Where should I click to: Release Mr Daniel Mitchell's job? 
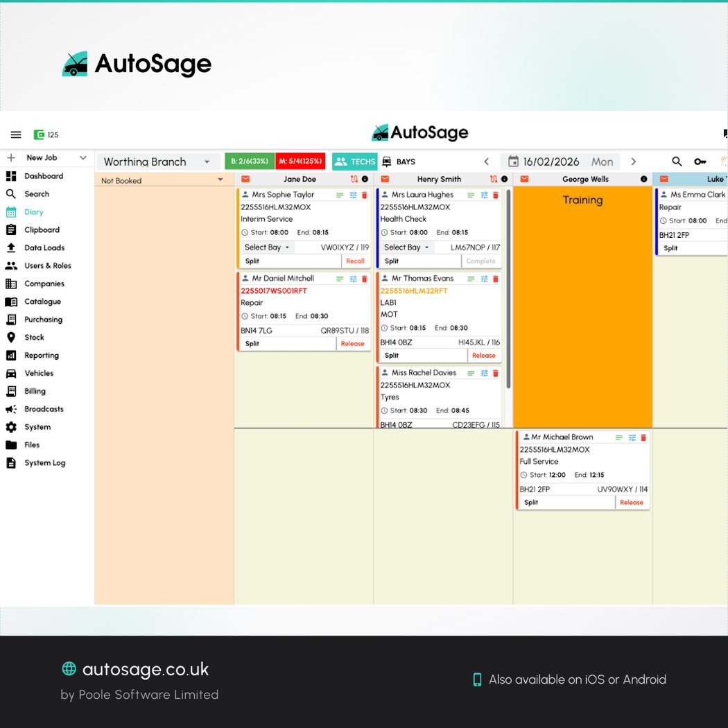[x=353, y=343]
